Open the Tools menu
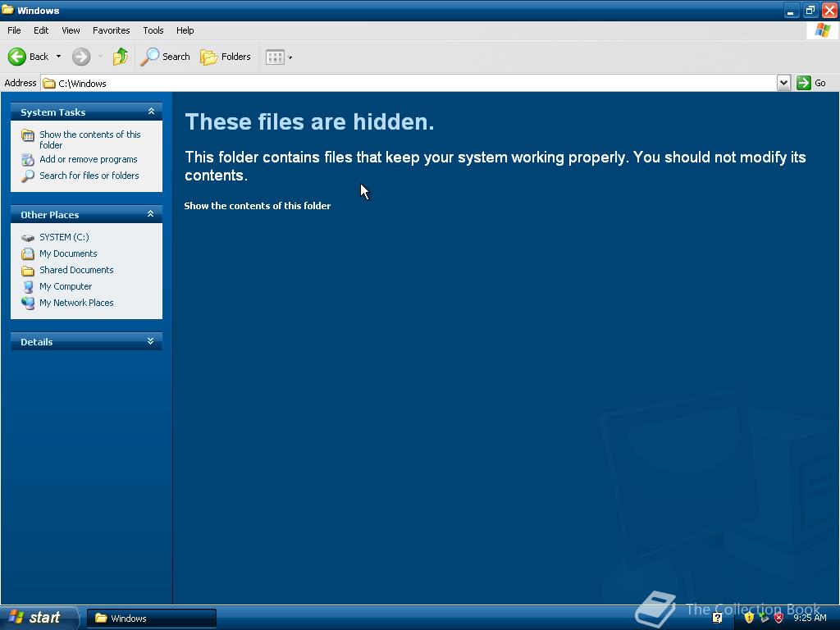840x630 pixels. click(x=153, y=30)
